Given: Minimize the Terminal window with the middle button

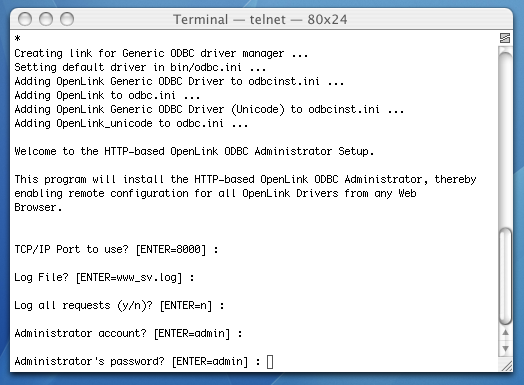Looking at the screenshot, I should click(x=46, y=19).
